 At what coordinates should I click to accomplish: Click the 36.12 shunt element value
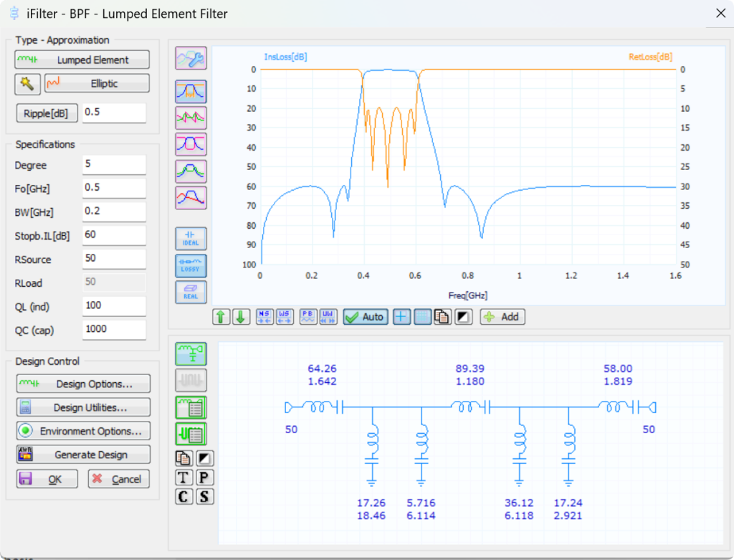tap(519, 503)
